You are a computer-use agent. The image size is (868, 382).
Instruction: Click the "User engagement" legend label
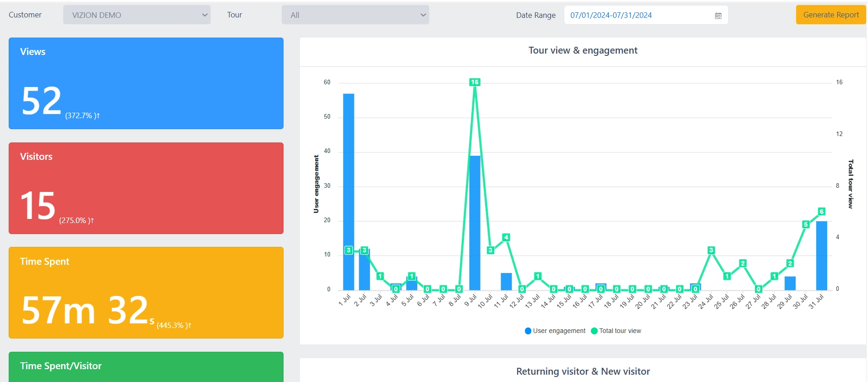coord(559,331)
